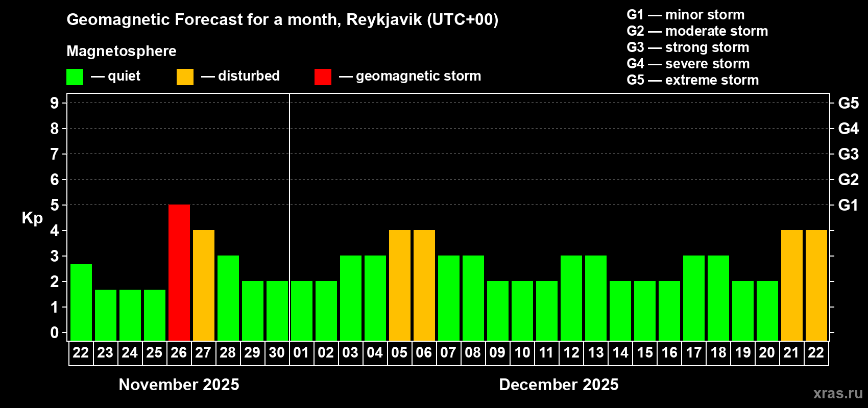Select the green bar for December 13
The height and width of the screenshot is (408, 868).
596,298
